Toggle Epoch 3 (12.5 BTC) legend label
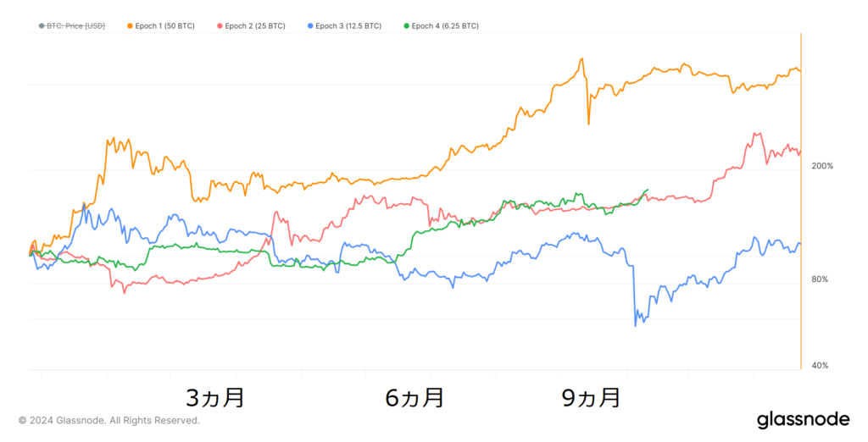This screenshot has width=868, height=442. (x=344, y=26)
